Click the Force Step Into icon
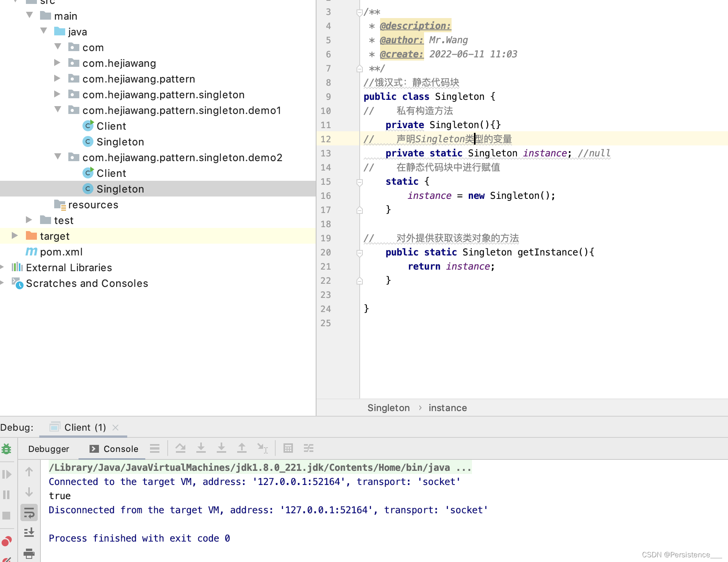Viewport: 728px width, 562px height. point(221,448)
